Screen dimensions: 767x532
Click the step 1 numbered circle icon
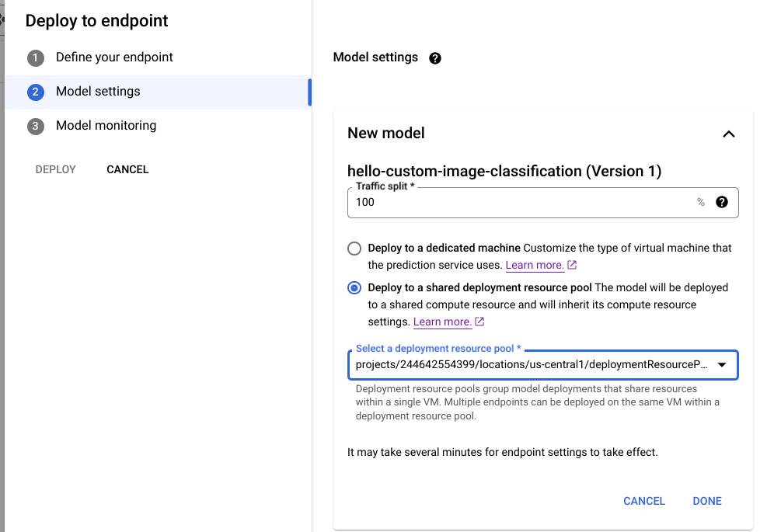tap(35, 57)
